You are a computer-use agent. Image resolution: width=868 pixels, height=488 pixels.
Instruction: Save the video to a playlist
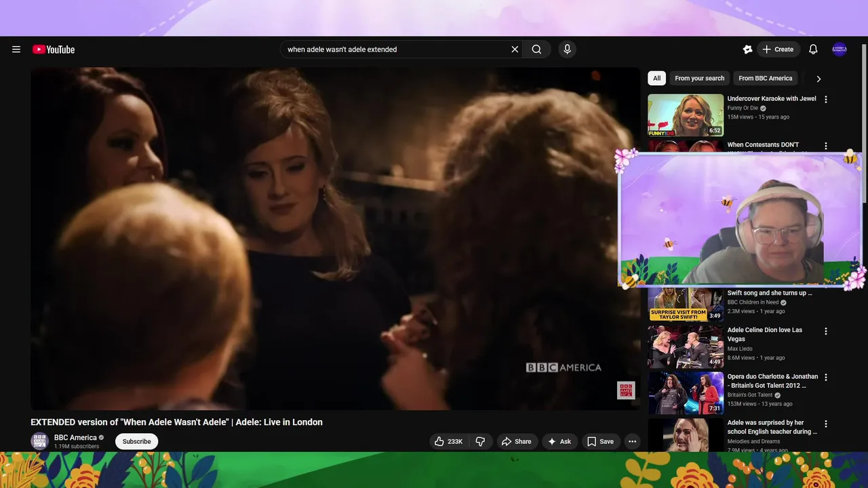(600, 441)
